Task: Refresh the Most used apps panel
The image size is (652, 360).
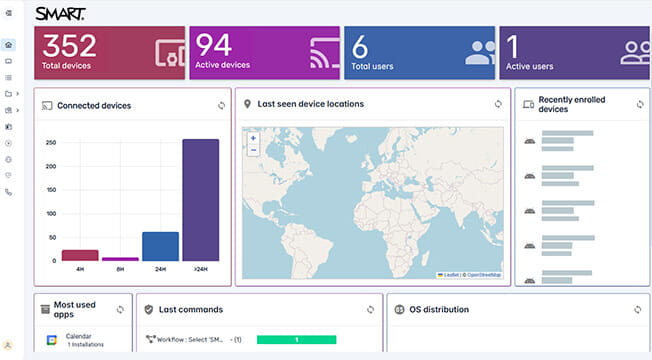Action: pos(120,310)
